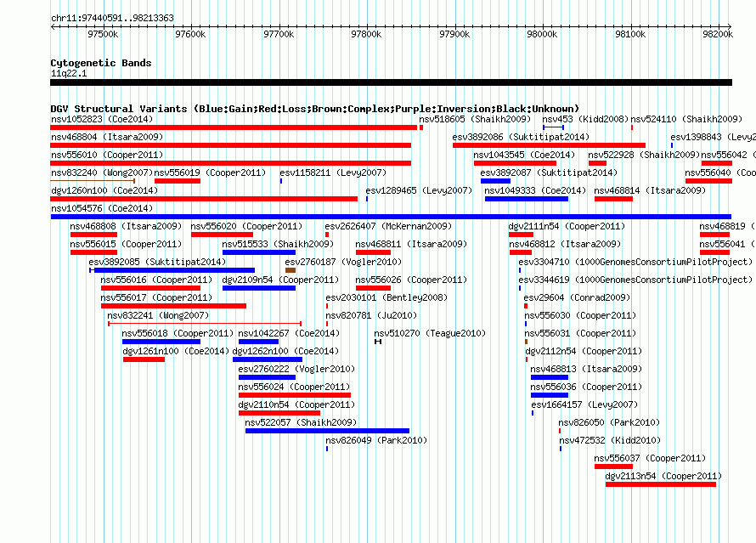Click the nsv1054576 (Coe2014) gain label
The width and height of the screenshot is (756, 543).
102,208
